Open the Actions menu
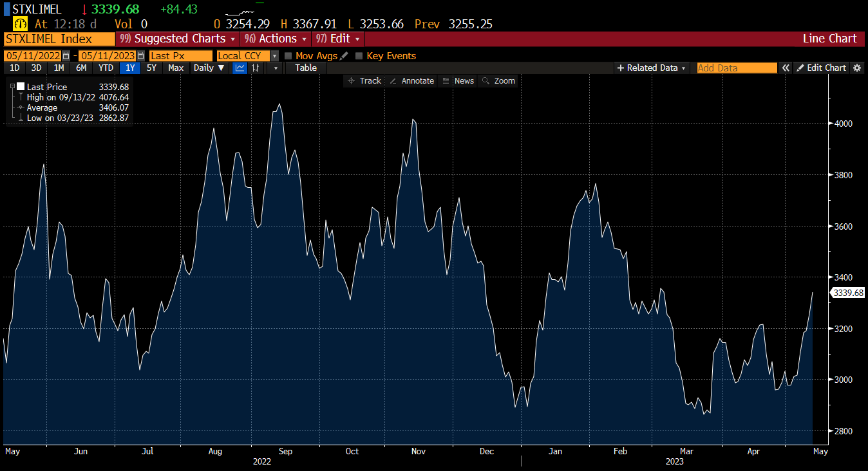Screen dimensions: 868x471 coord(275,39)
